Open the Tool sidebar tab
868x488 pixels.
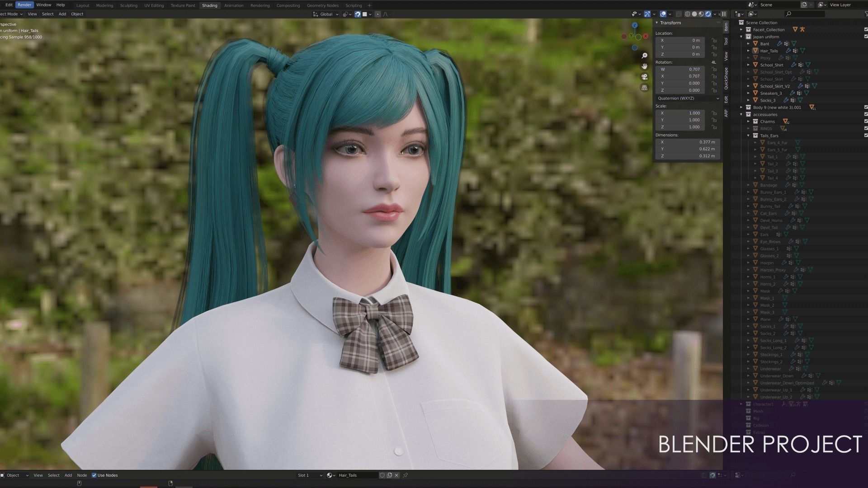click(x=726, y=42)
